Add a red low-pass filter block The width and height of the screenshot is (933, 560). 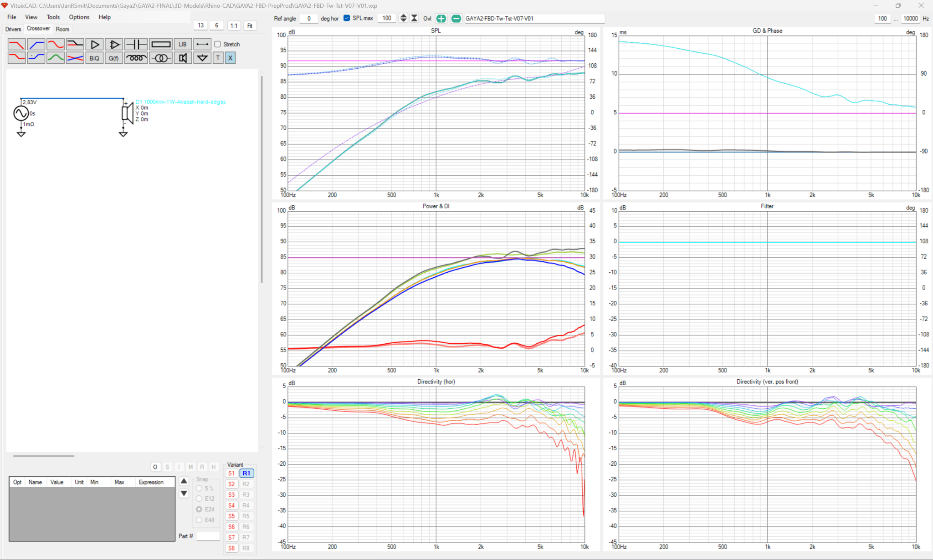click(17, 44)
